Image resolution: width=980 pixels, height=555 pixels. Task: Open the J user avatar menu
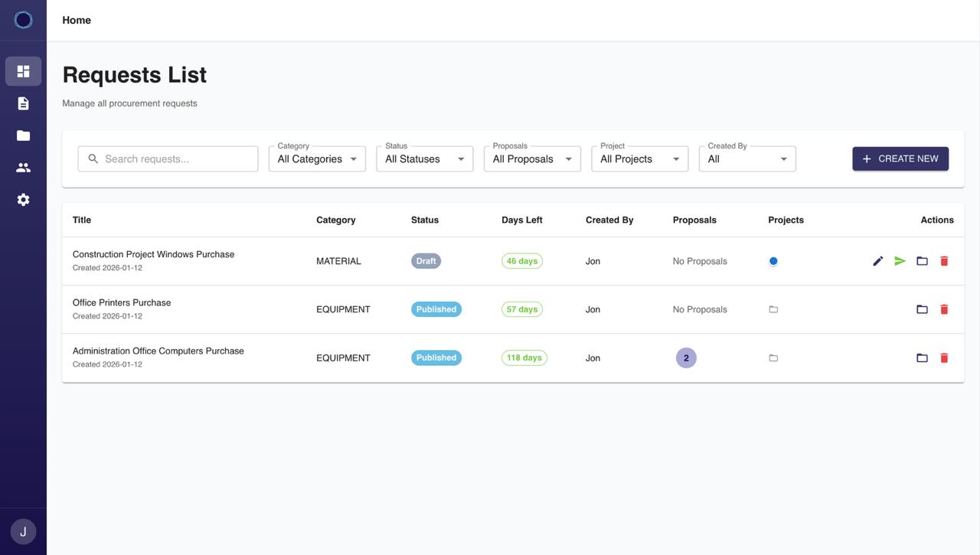(23, 531)
